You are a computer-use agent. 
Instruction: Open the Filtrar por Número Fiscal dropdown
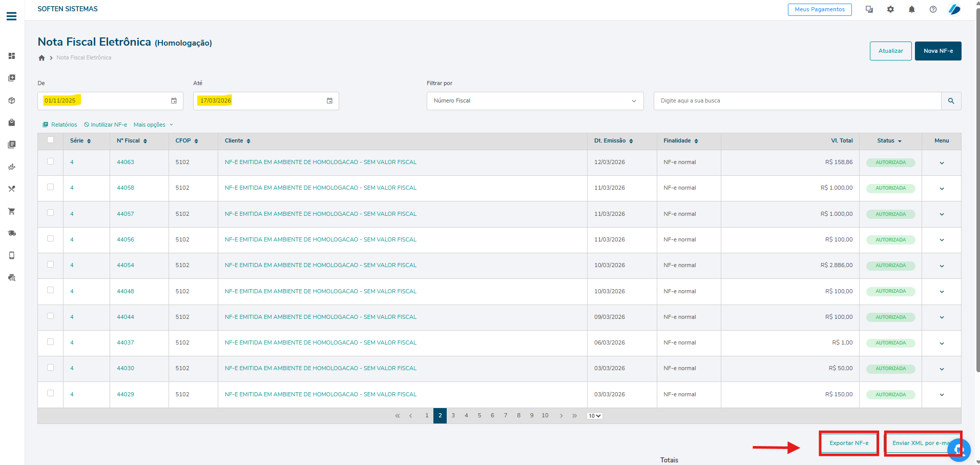coord(535,101)
